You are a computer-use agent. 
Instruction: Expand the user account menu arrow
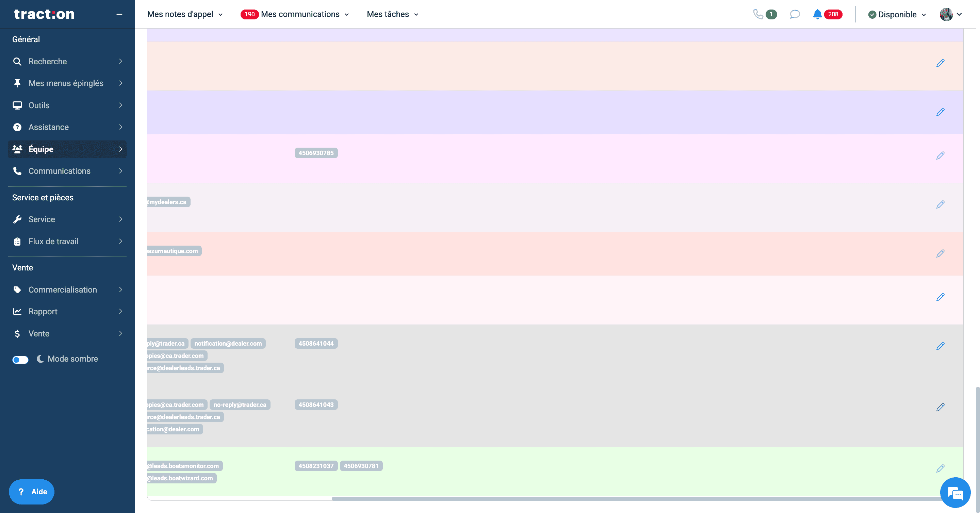[959, 14]
